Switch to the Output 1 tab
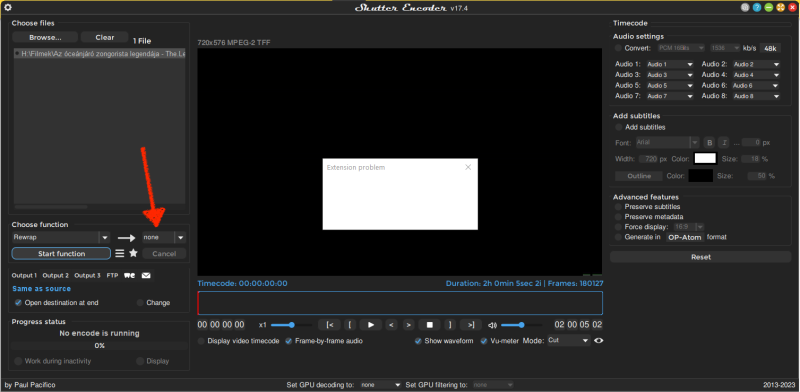 pos(24,276)
